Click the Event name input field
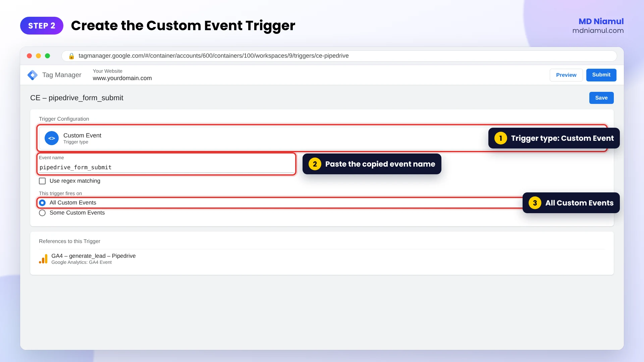 pos(166,167)
